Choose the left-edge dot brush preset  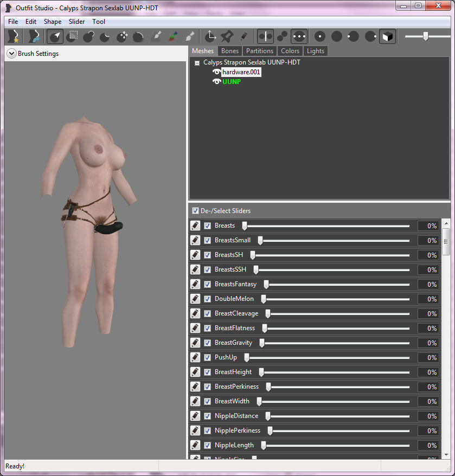pos(353,36)
